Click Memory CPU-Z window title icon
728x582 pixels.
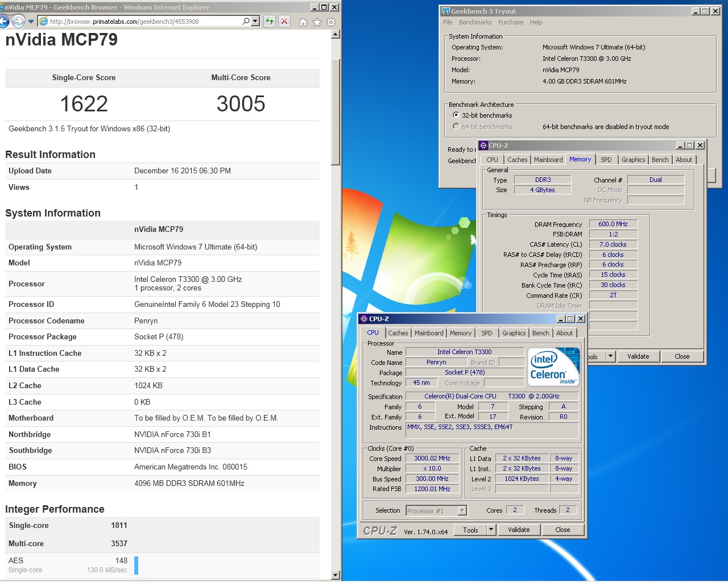pyautogui.click(x=483, y=145)
